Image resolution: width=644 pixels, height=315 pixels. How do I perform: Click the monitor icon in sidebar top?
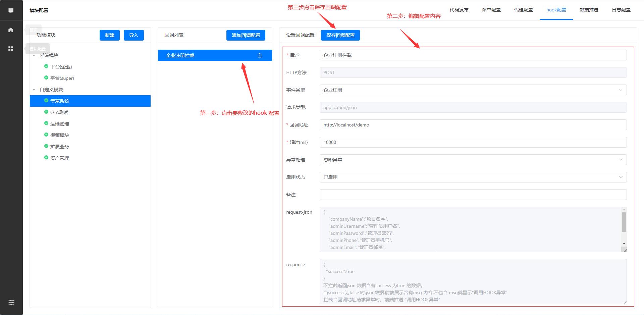click(11, 10)
